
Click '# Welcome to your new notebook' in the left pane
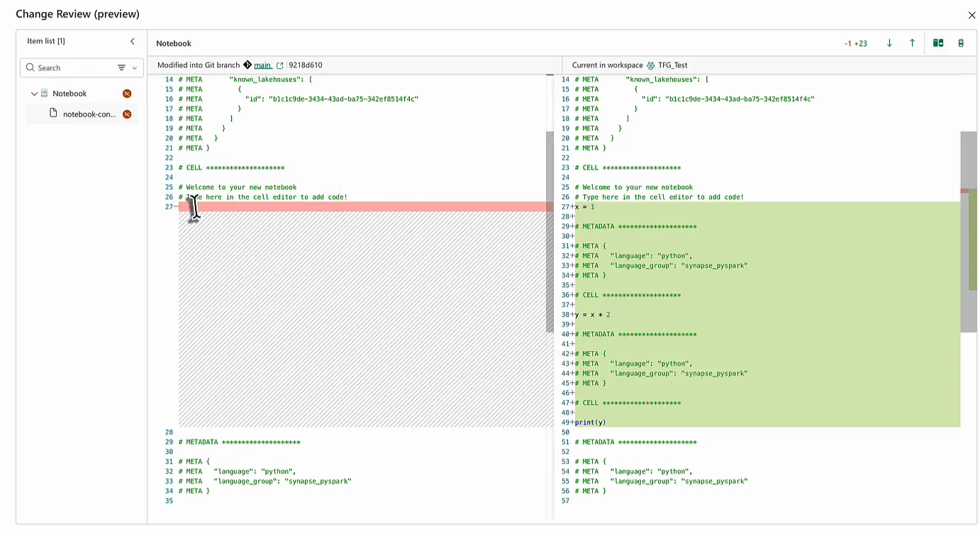[238, 187]
